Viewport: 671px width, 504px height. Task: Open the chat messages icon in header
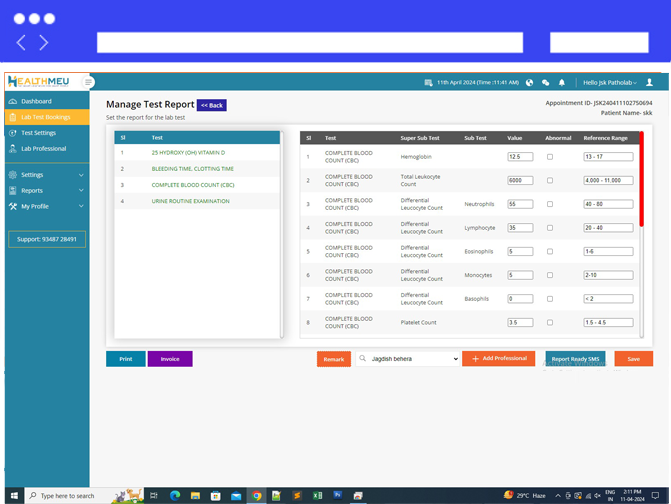[546, 83]
